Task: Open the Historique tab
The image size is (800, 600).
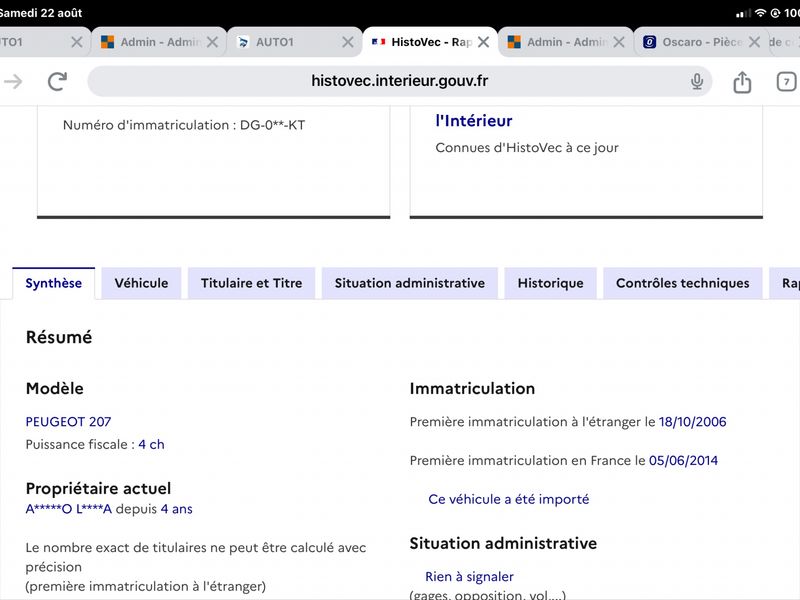Action: coord(551,283)
